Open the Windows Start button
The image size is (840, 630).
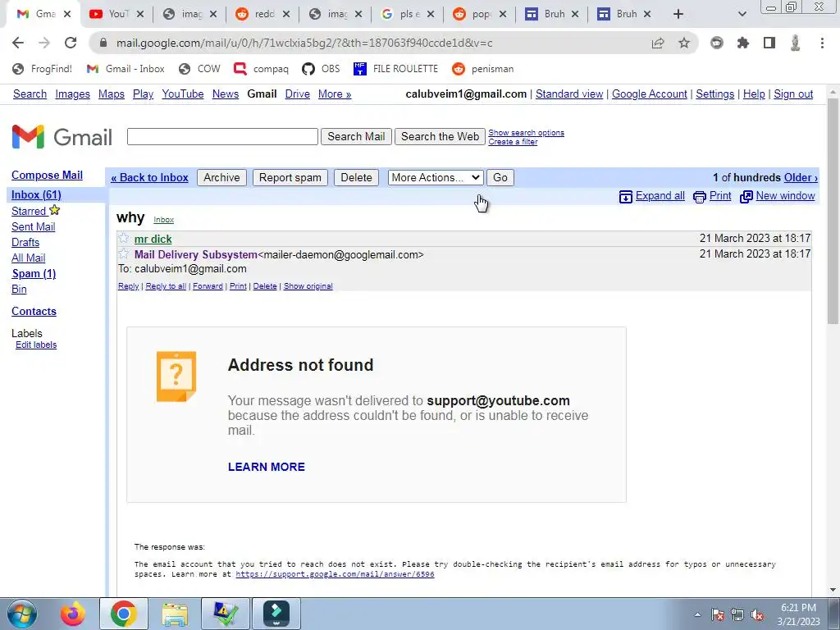[22, 614]
